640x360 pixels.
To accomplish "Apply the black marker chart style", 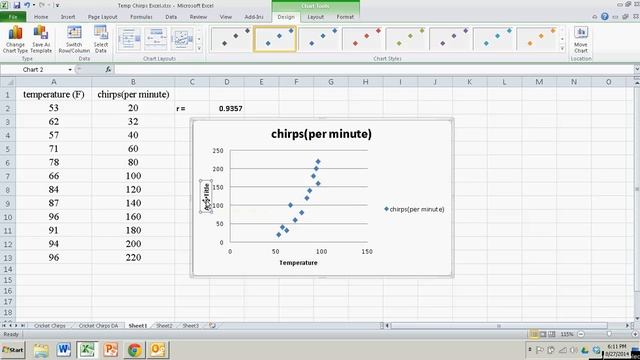I will pyautogui.click(x=231, y=39).
